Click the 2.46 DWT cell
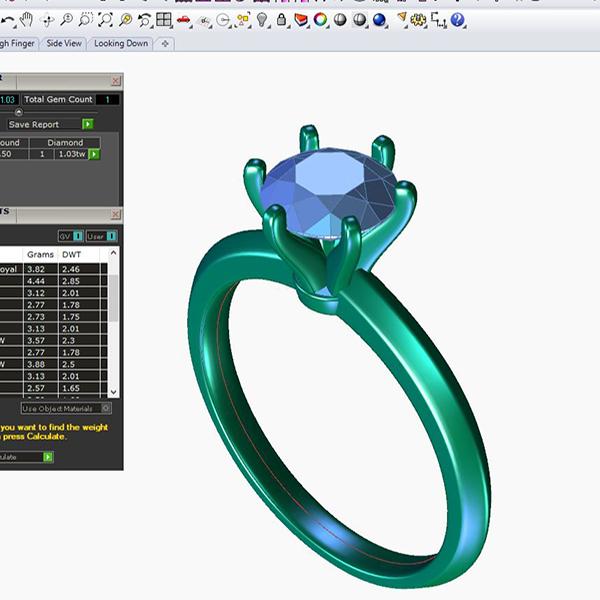This screenshot has width=600, height=600. (x=79, y=269)
